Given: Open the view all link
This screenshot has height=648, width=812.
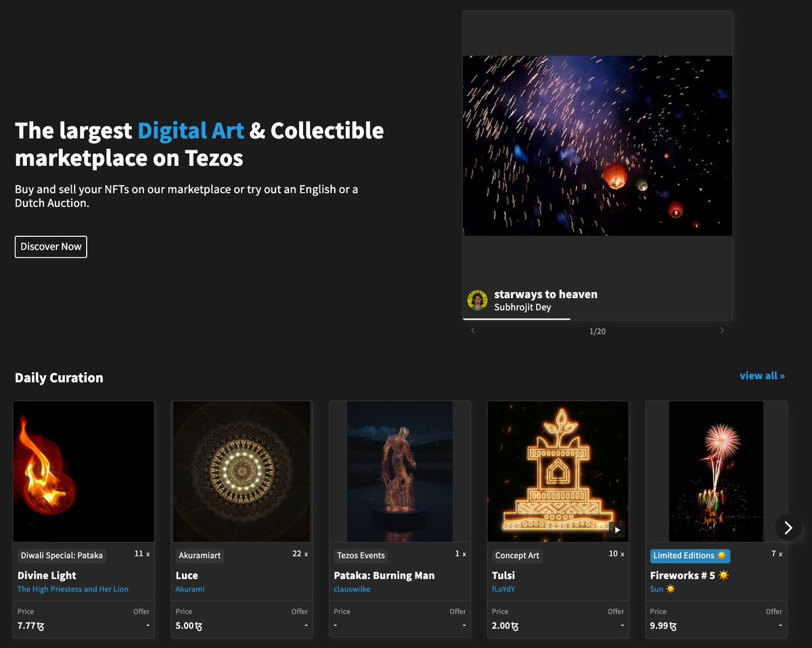Looking at the screenshot, I should pyautogui.click(x=762, y=375).
